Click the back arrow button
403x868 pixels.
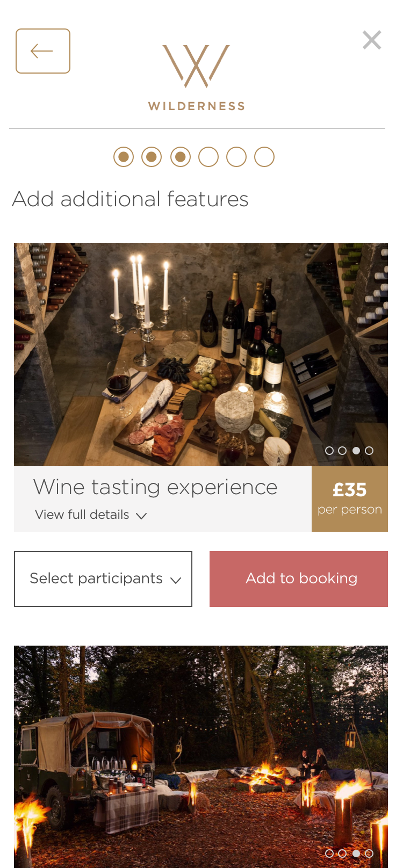click(x=43, y=51)
